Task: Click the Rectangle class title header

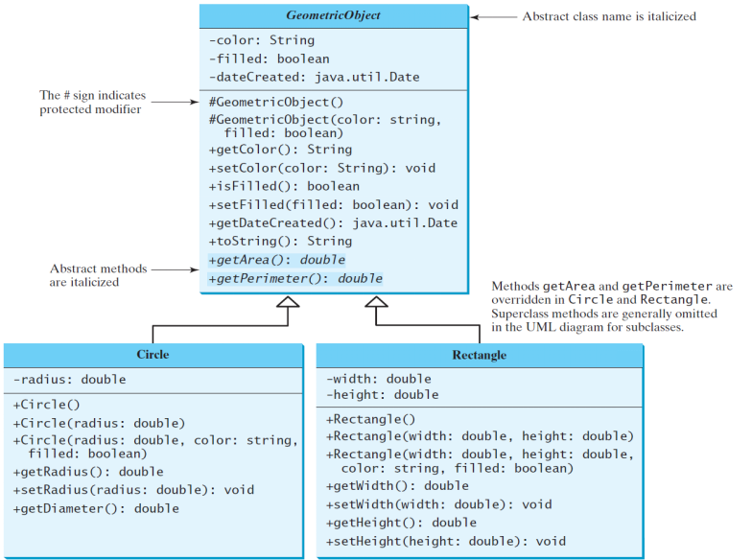Action: pos(480,355)
